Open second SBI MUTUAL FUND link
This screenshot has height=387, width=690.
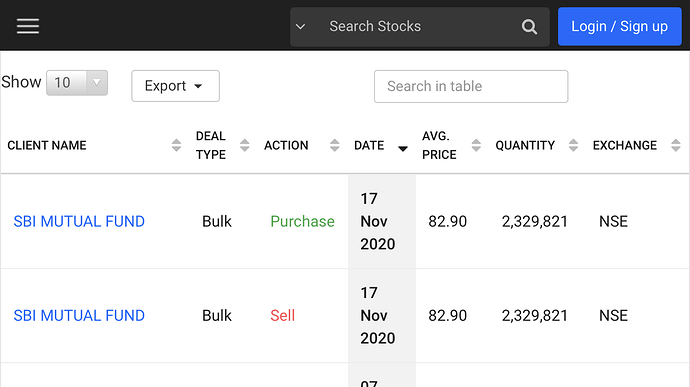coord(79,316)
